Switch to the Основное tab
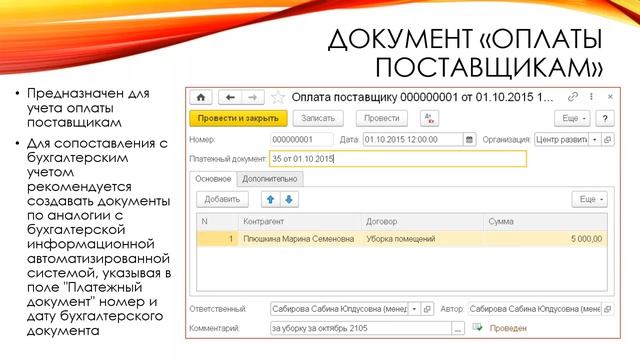 (213, 179)
